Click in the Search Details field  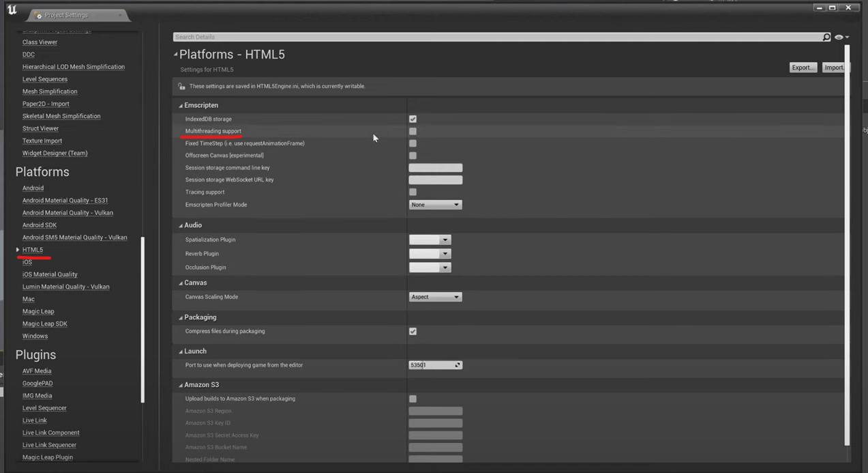(496, 37)
